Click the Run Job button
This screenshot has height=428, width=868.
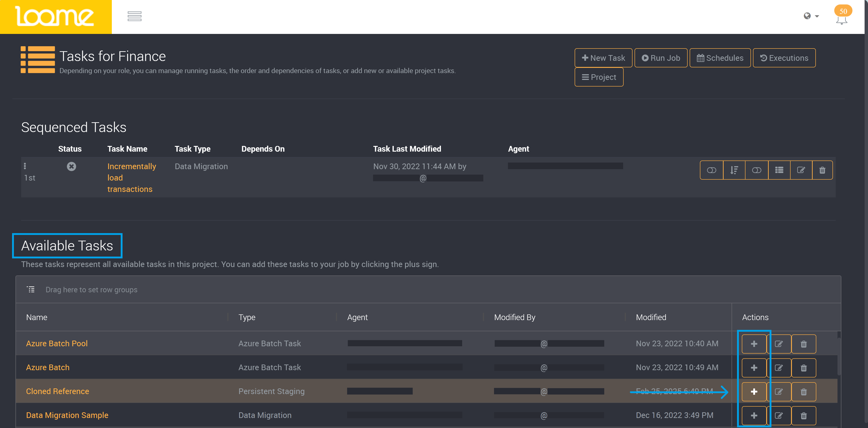click(x=661, y=58)
